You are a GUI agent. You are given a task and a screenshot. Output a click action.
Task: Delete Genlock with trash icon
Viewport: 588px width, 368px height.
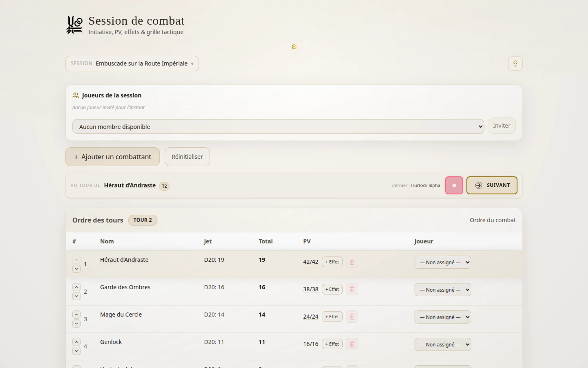(352, 344)
